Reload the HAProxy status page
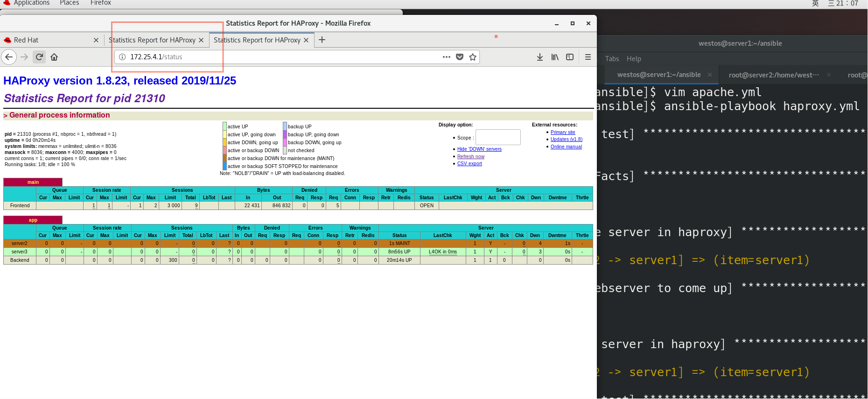Screen dimensions: 868x399 [x=39, y=57]
